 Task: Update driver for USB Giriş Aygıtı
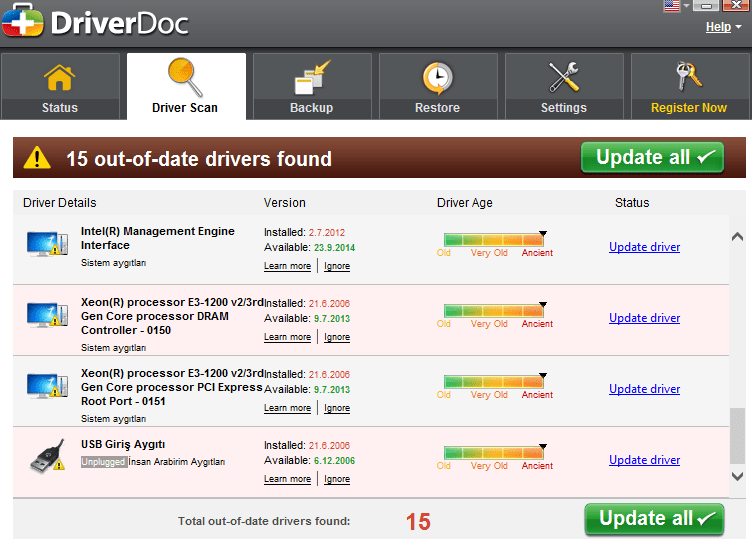point(645,459)
